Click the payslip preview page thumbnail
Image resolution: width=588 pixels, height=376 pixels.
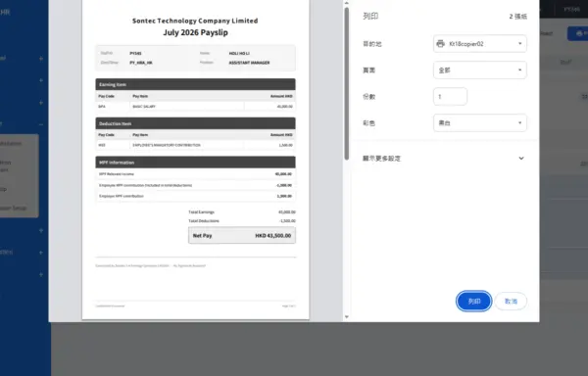[196, 160]
